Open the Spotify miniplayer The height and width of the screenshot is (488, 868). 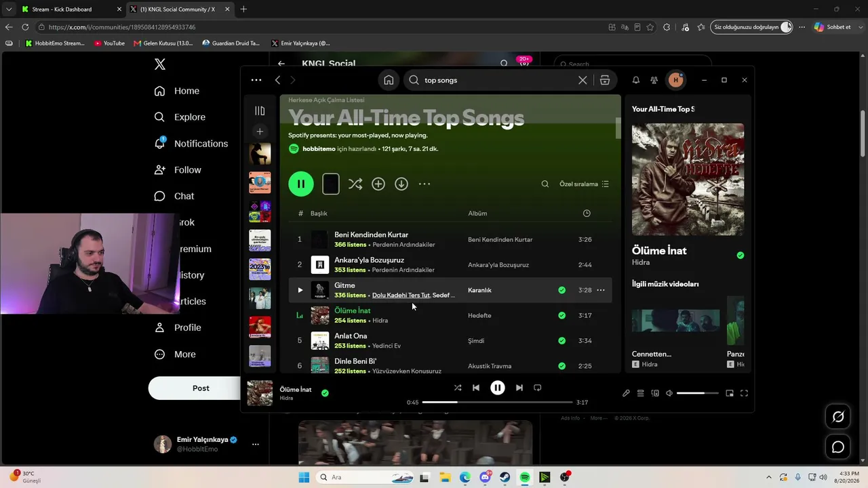pos(730,393)
